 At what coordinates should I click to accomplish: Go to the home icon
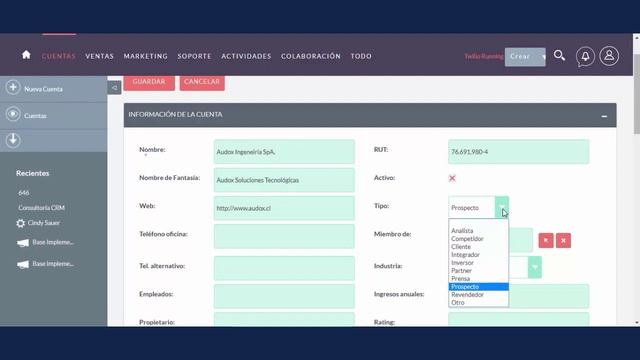click(x=26, y=55)
